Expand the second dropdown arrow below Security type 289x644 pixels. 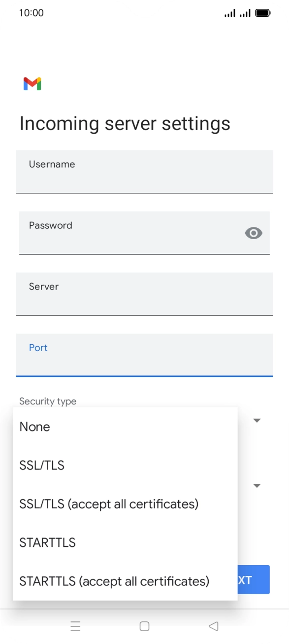point(257,486)
